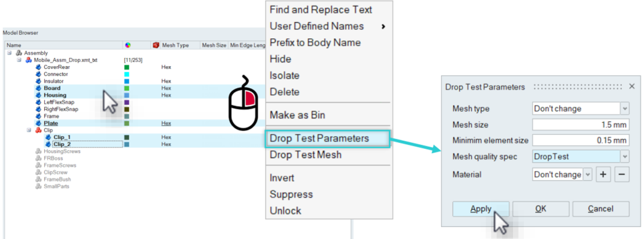The image size is (644, 239).
Task: Remove the material with the minus button
Action: (621, 175)
